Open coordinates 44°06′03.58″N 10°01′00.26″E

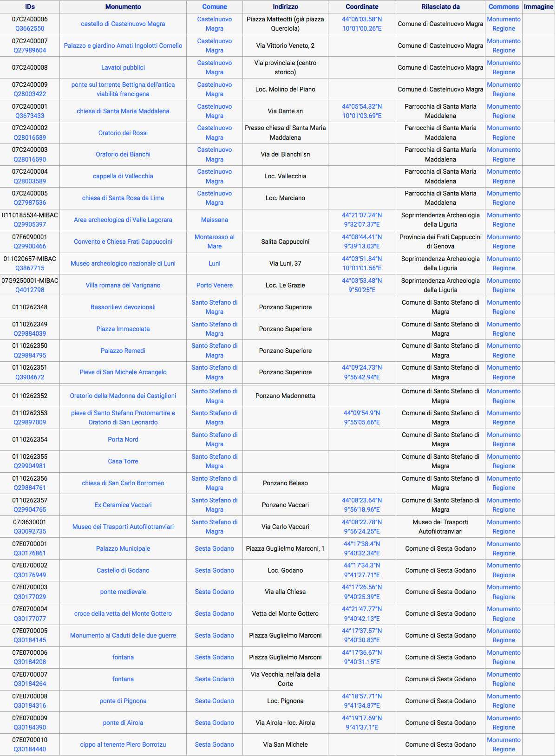pyautogui.click(x=362, y=24)
